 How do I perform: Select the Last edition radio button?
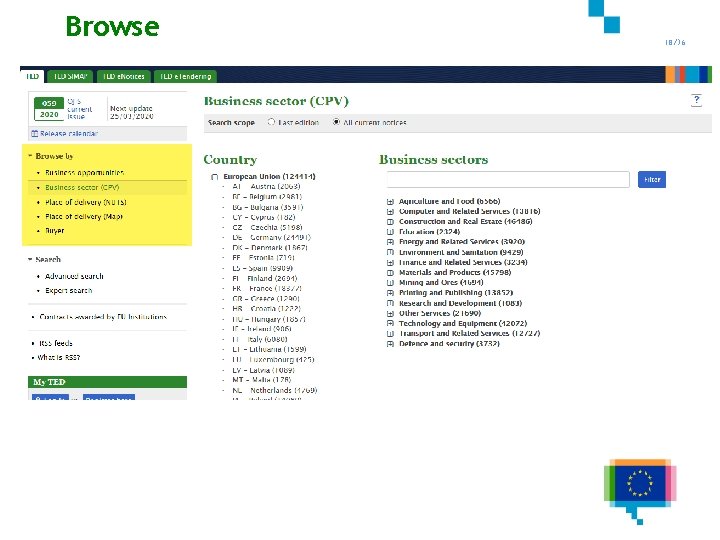click(271, 122)
